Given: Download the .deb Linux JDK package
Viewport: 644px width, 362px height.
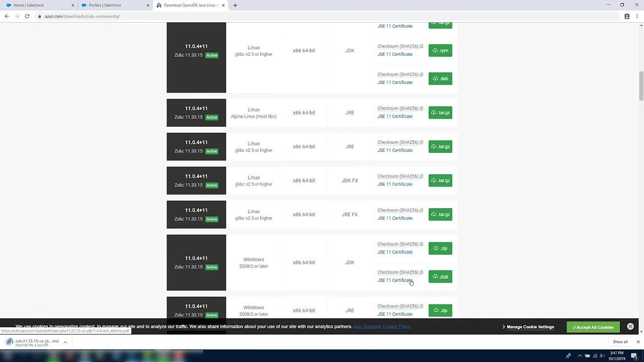Looking at the screenshot, I should click(x=440, y=78).
